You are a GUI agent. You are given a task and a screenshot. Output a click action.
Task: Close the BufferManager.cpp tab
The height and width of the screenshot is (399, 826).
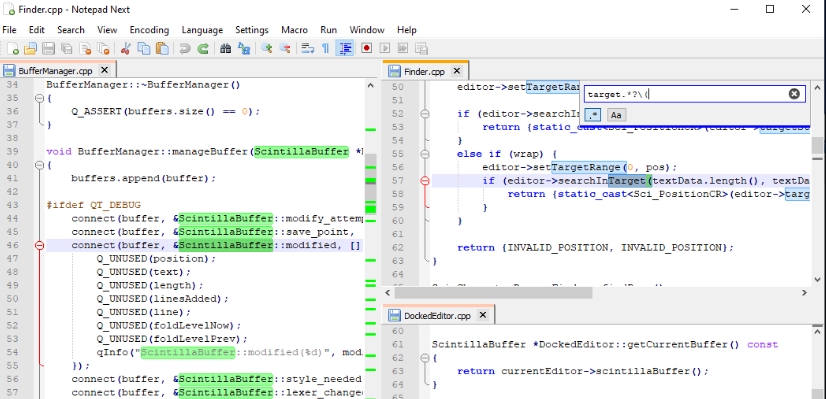click(x=104, y=70)
